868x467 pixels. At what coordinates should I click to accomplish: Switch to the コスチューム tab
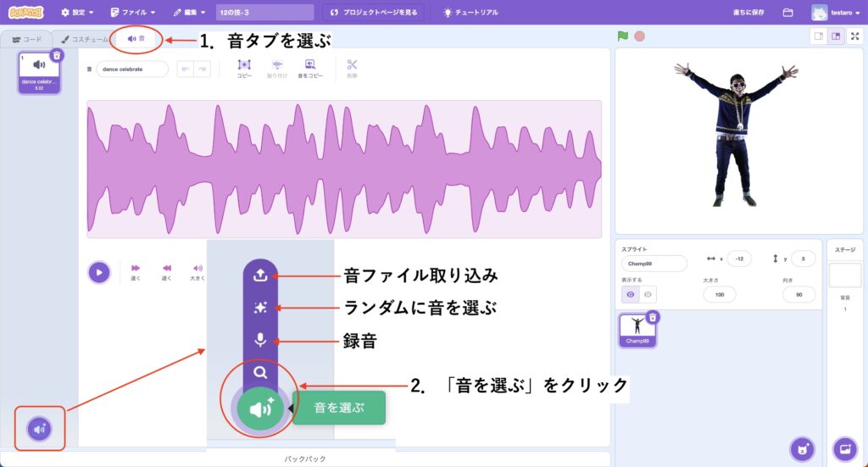click(x=85, y=39)
